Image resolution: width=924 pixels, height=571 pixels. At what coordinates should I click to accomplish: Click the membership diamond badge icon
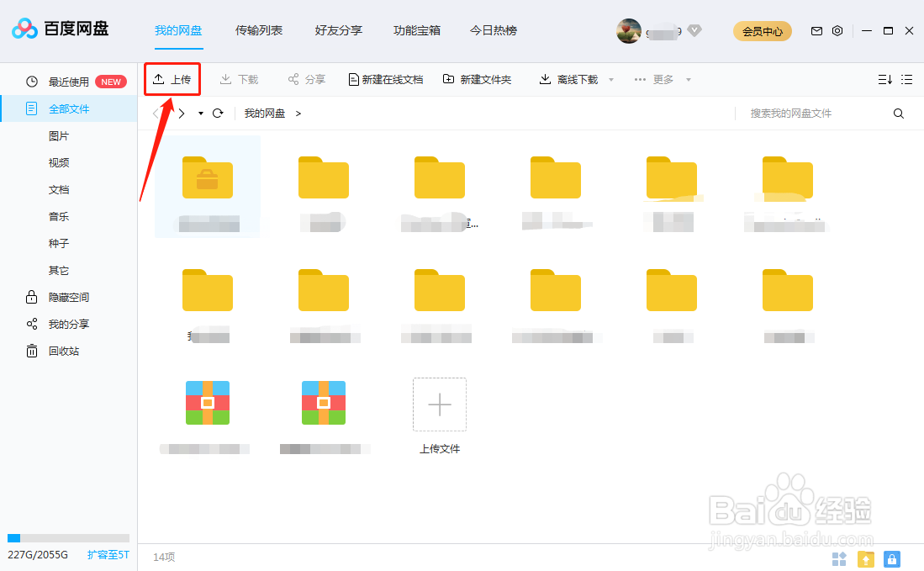[694, 30]
